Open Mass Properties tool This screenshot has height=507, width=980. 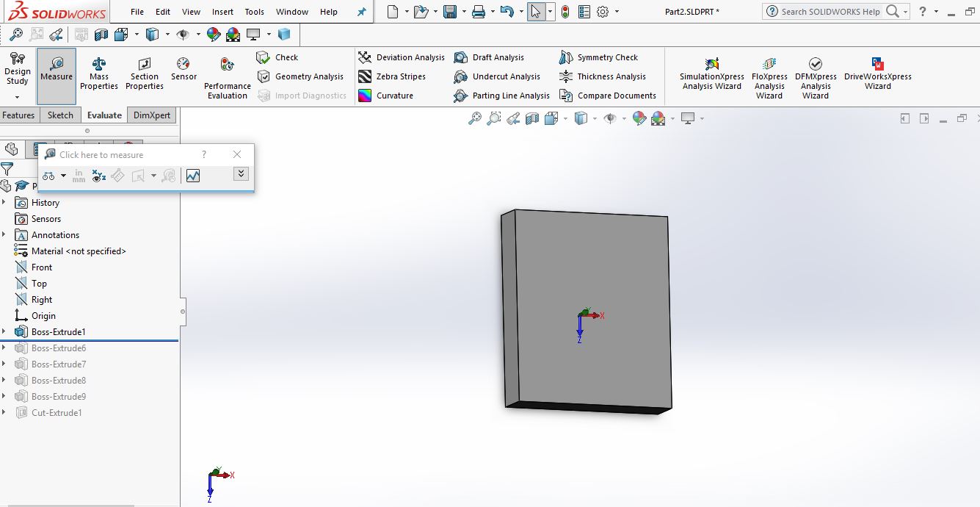[x=99, y=75]
